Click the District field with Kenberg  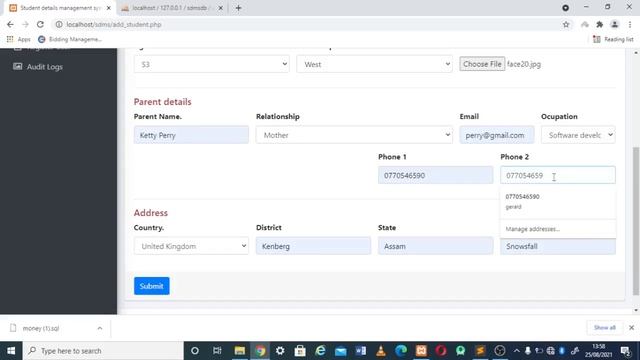tap(313, 246)
